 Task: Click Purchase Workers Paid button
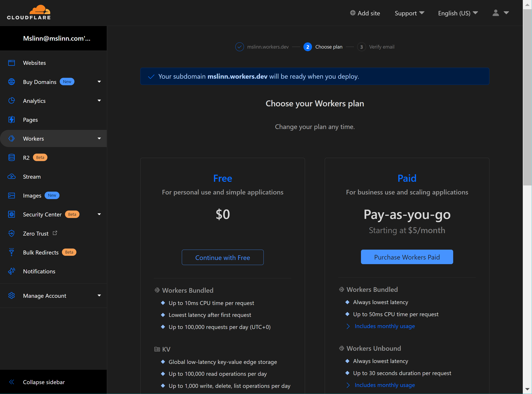coord(407,257)
